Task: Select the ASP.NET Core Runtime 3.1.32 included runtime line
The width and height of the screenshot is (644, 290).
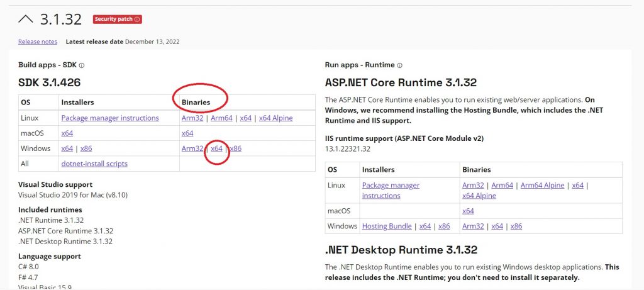Action: (x=65, y=231)
